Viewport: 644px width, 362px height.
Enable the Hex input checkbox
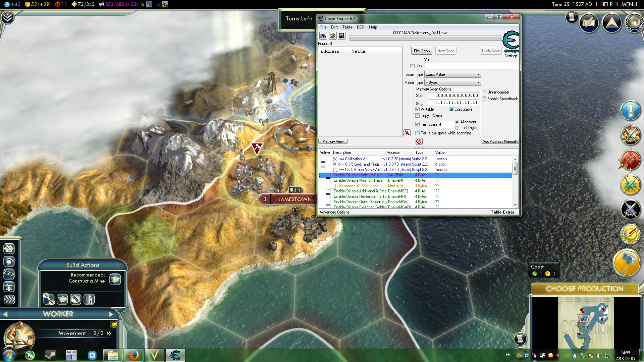tap(412, 66)
